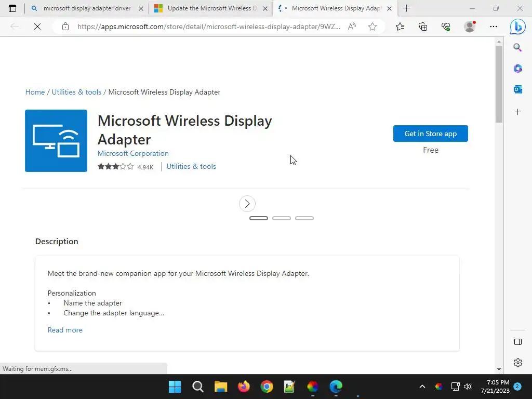Click the colorful tray app icon

[438, 387]
